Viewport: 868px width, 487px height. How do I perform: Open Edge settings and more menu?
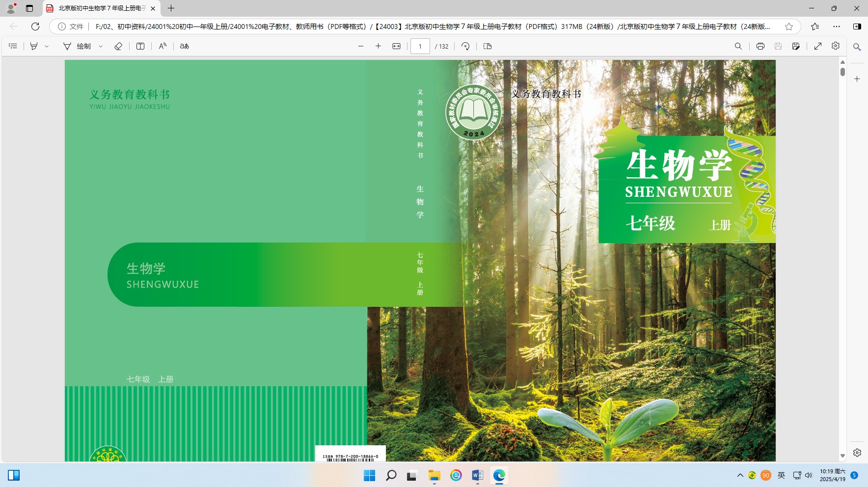pyautogui.click(x=837, y=27)
